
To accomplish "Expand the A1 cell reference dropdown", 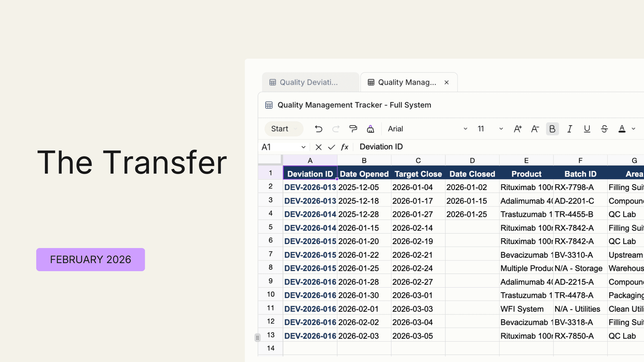I will click(303, 147).
